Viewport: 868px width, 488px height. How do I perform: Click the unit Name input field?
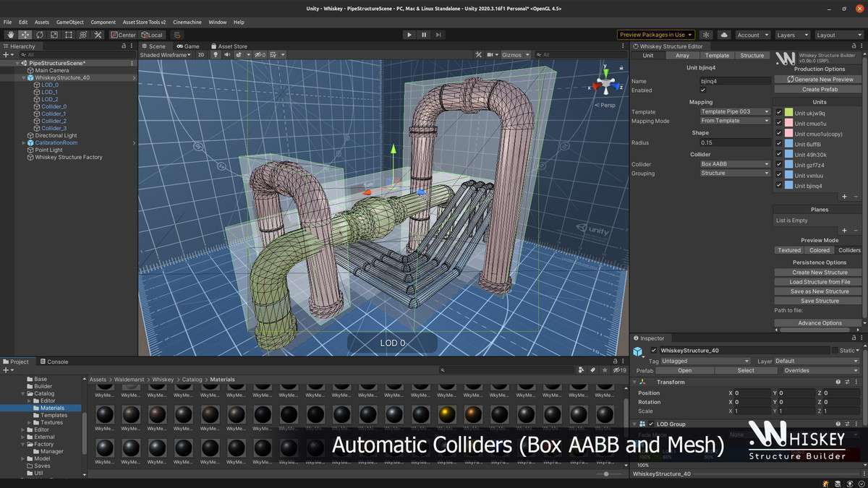click(735, 81)
